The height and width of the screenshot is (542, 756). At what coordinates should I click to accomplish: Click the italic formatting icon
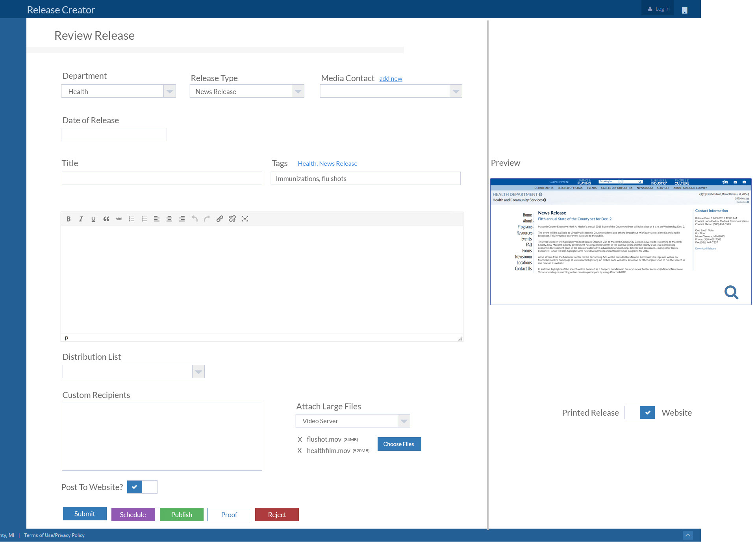[81, 219]
